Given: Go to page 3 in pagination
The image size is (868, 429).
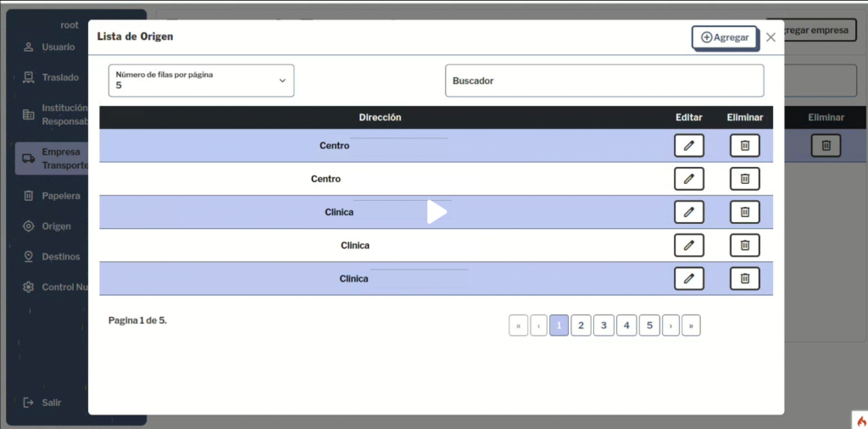Looking at the screenshot, I should point(604,326).
